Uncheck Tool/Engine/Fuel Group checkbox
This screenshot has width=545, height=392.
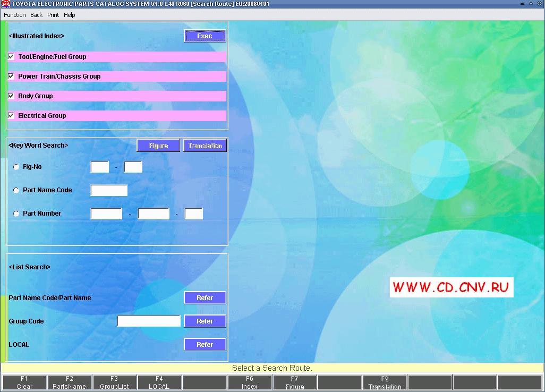(x=11, y=56)
